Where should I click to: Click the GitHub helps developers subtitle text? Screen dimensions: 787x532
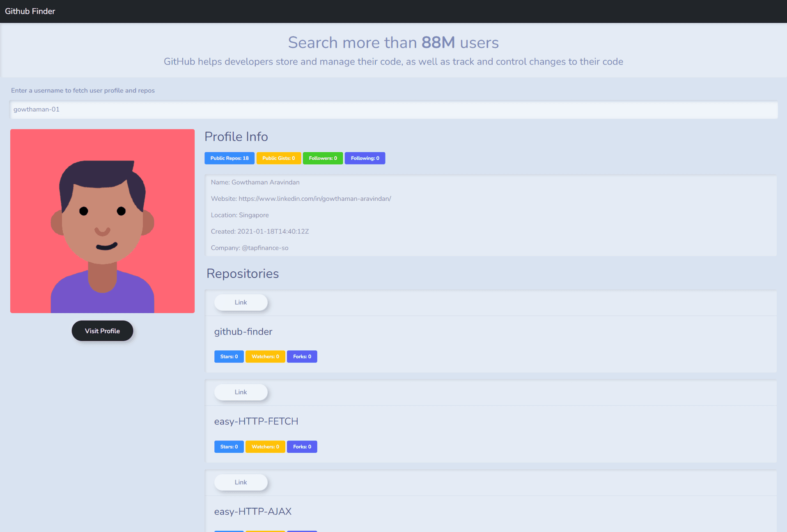click(393, 62)
